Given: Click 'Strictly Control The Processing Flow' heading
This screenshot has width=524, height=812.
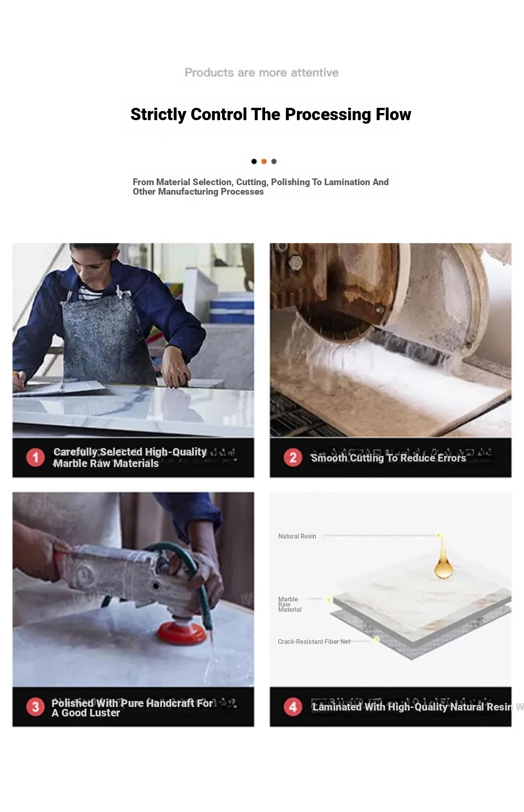Looking at the screenshot, I should [x=271, y=114].
